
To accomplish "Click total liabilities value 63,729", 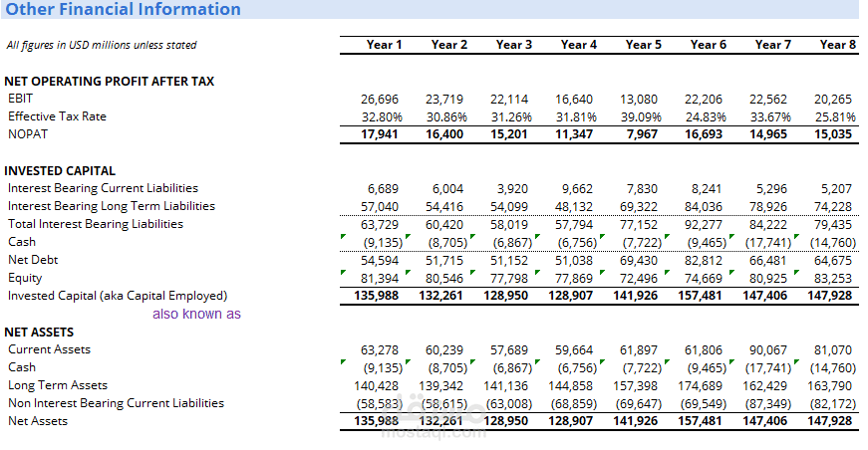I will 380,225.
